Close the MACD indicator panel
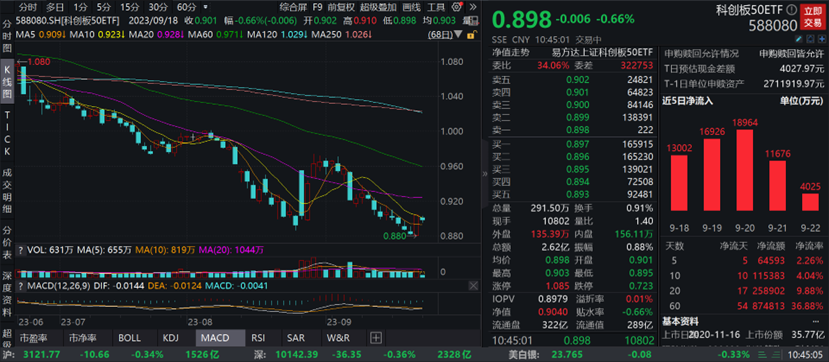829x362 pixels. pyautogui.click(x=473, y=285)
